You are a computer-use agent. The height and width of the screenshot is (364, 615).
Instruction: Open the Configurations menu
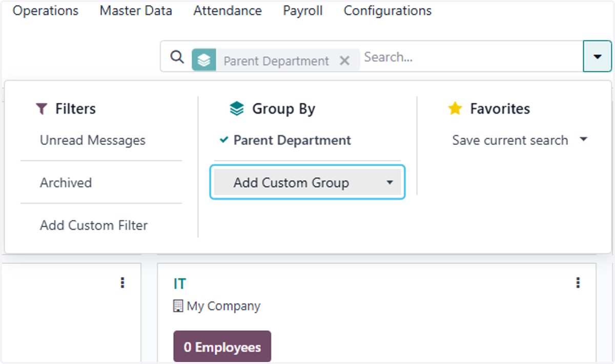387,11
